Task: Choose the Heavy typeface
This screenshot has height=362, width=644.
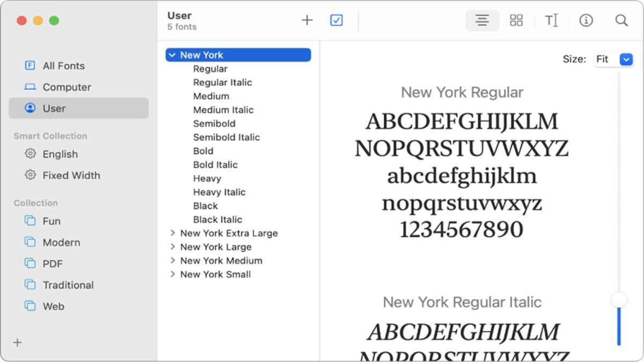Action: click(207, 179)
